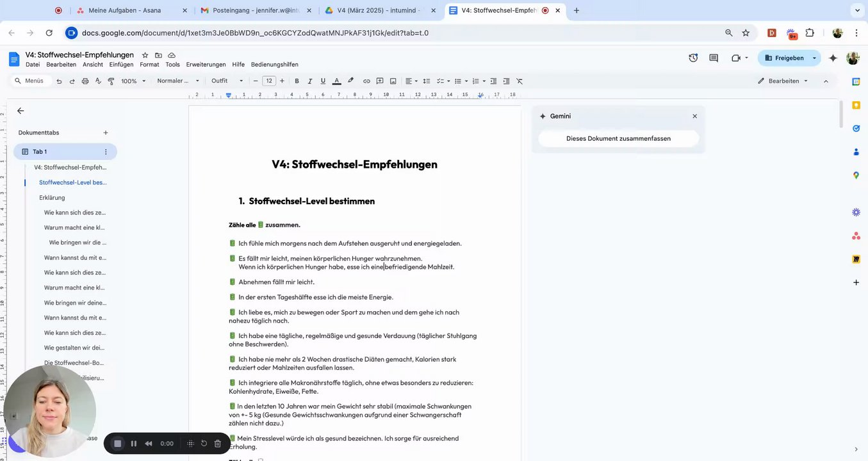This screenshot has height=461, width=868.
Task: Increase font size with plus button
Action: coord(282,81)
